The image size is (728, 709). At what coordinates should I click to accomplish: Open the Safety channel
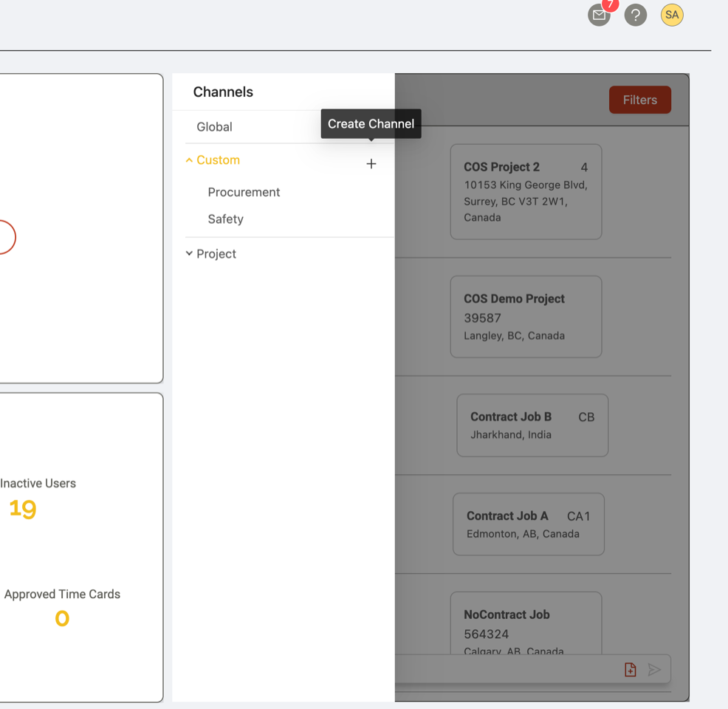(x=226, y=219)
